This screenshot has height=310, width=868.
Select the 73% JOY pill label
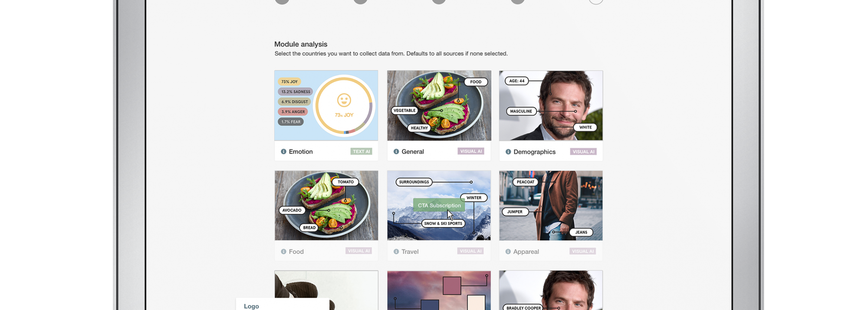pyautogui.click(x=289, y=82)
